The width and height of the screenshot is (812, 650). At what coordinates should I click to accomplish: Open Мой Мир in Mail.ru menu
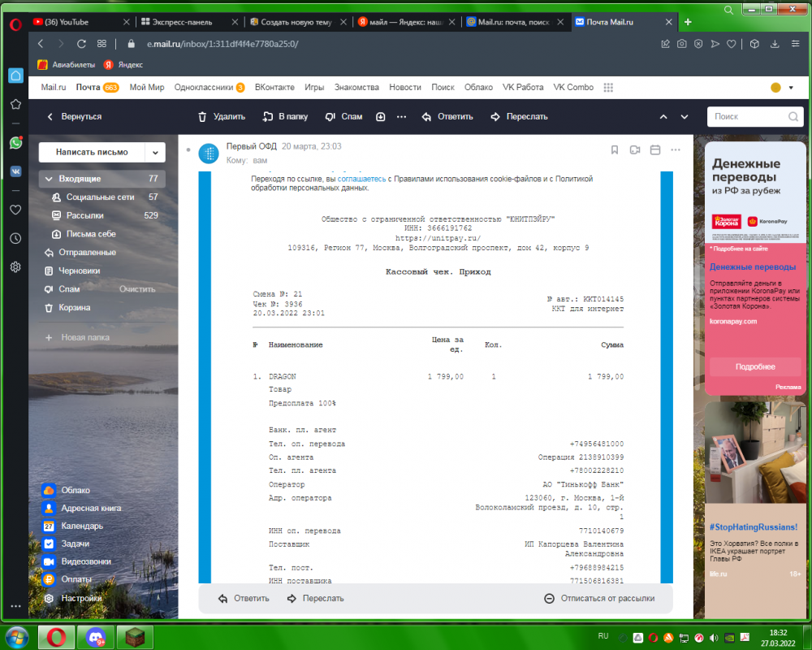click(x=146, y=88)
